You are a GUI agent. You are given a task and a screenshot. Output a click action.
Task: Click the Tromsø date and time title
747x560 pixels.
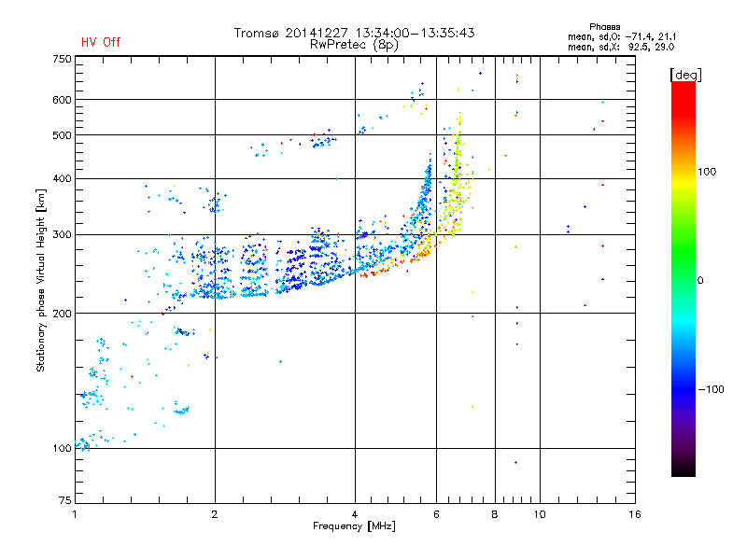(354, 33)
